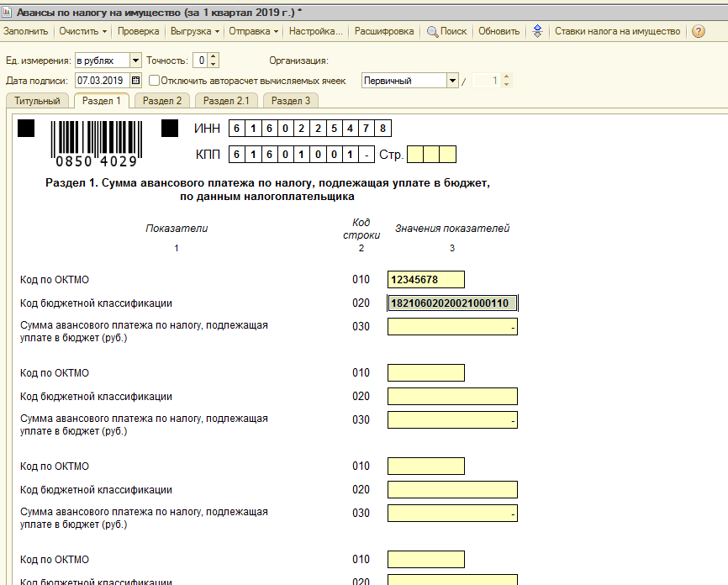Expand the Ед. измерения dropdown
Image resolution: width=728 pixels, height=585 pixels.
pyautogui.click(x=135, y=61)
